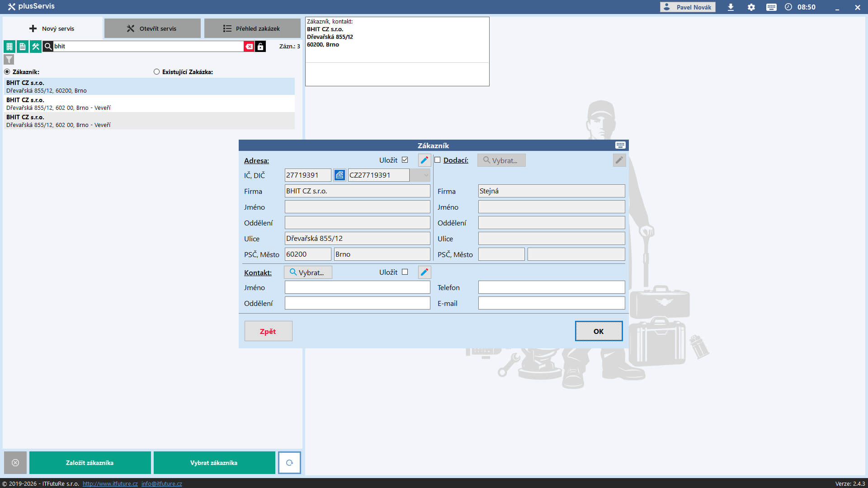The image size is (868, 488).
Task: Switch to Otevřít servis tab
Action: tap(152, 28)
